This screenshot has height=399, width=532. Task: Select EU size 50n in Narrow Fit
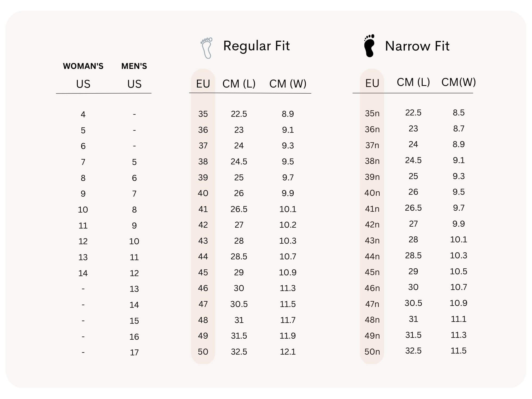pyautogui.click(x=372, y=352)
